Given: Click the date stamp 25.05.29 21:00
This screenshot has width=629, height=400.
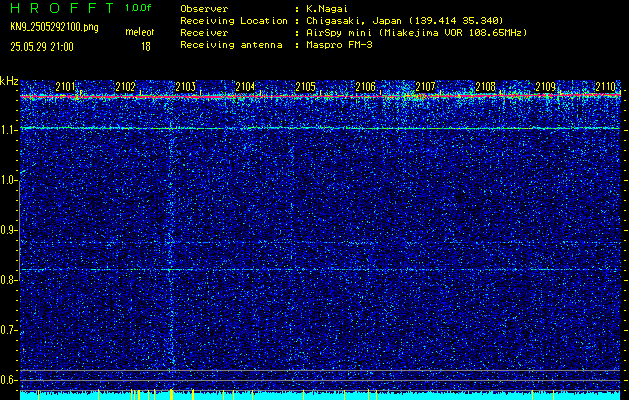Looking at the screenshot, I should (x=42, y=47).
